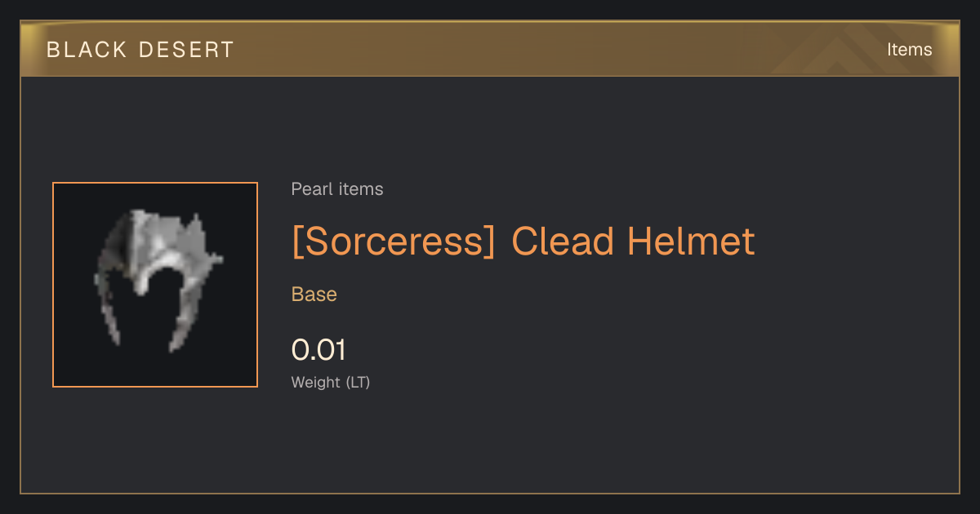Click the BLACK DESERT title
Screen dimensions: 980x514
coord(140,50)
